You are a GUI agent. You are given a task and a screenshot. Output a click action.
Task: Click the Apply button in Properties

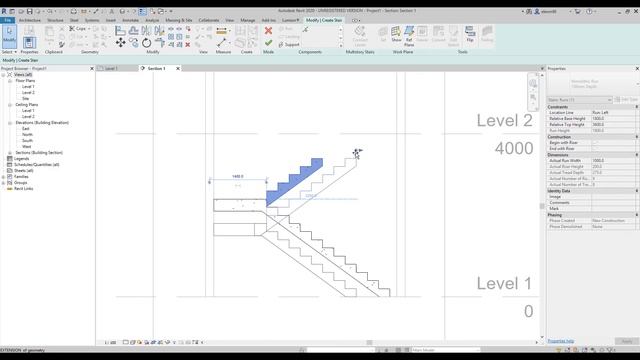coord(626,341)
